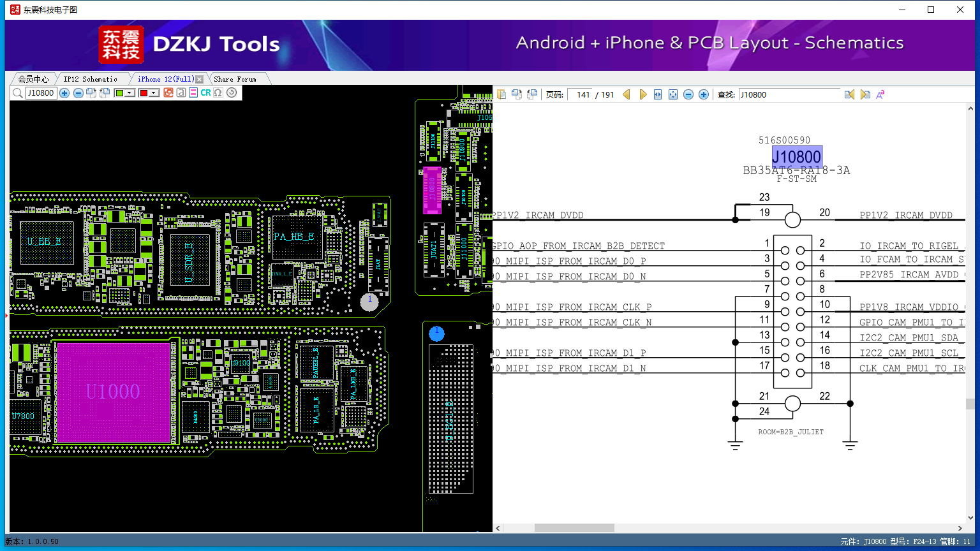This screenshot has width=980, height=551.
Task: Click the PCB component search field
Action: tap(41, 93)
